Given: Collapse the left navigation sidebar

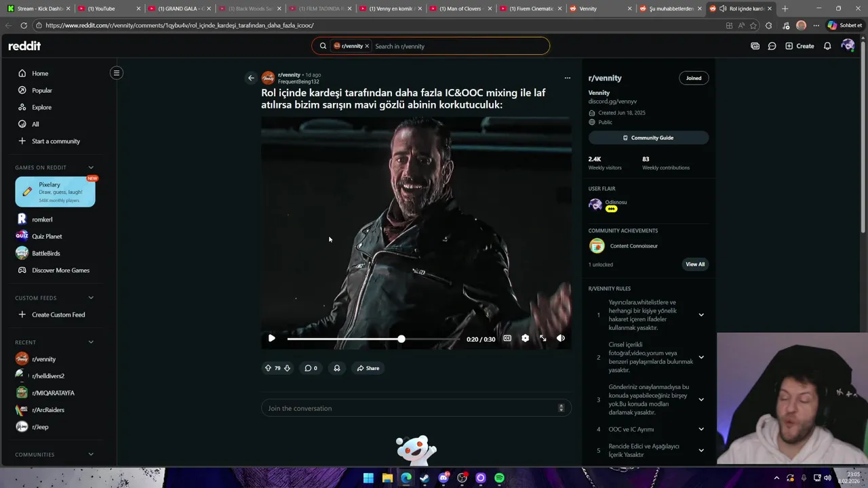Looking at the screenshot, I should [117, 73].
